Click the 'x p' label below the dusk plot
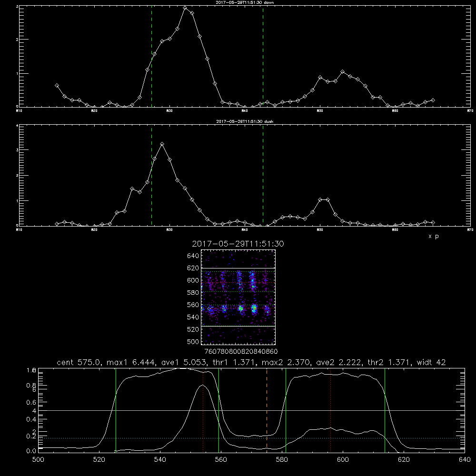Viewport: 476px width, 476px height. coord(434,236)
